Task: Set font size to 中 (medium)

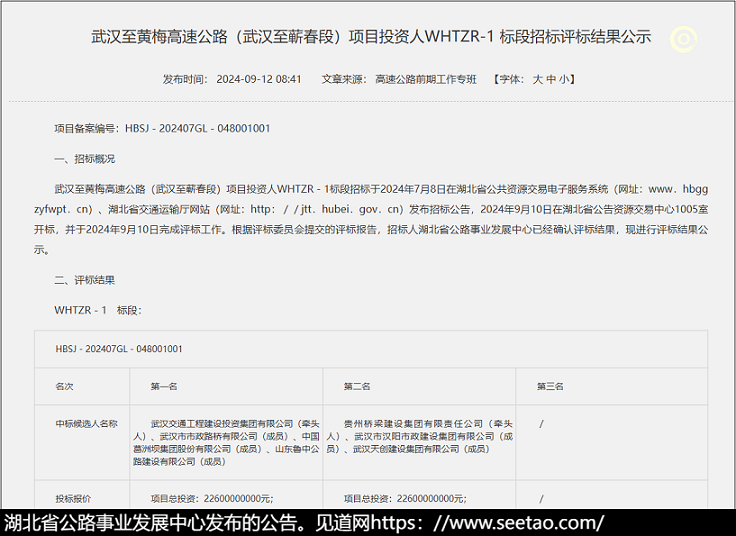Action: pyautogui.click(x=551, y=79)
